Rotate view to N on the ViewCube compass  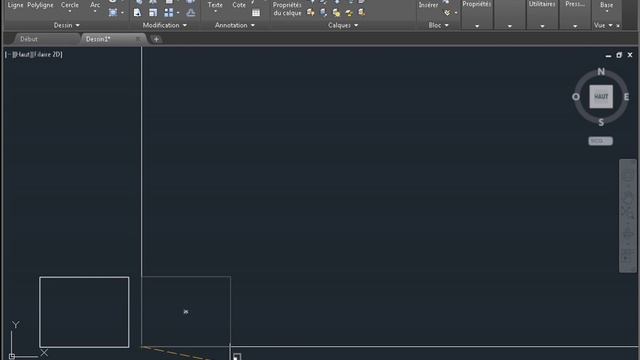[x=601, y=71]
